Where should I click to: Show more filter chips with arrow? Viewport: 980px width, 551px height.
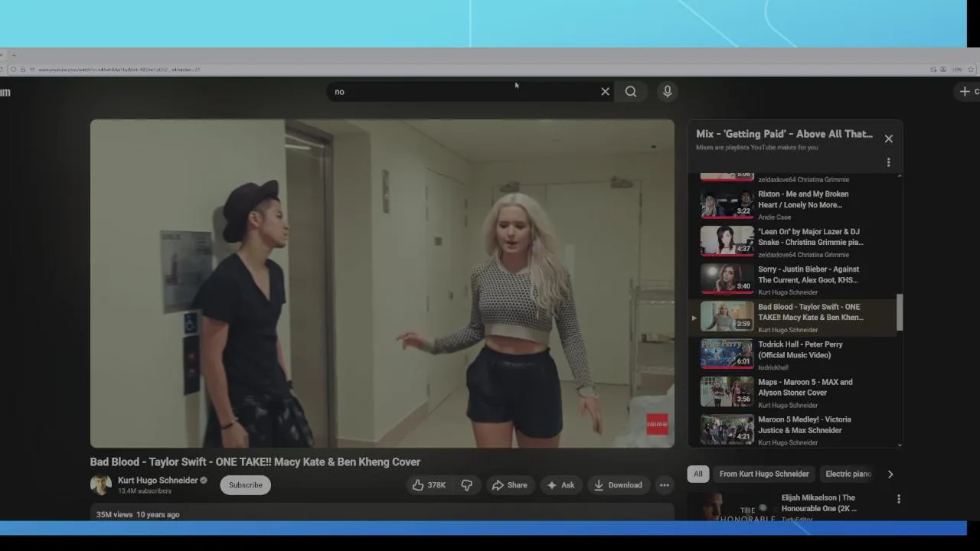click(x=890, y=474)
